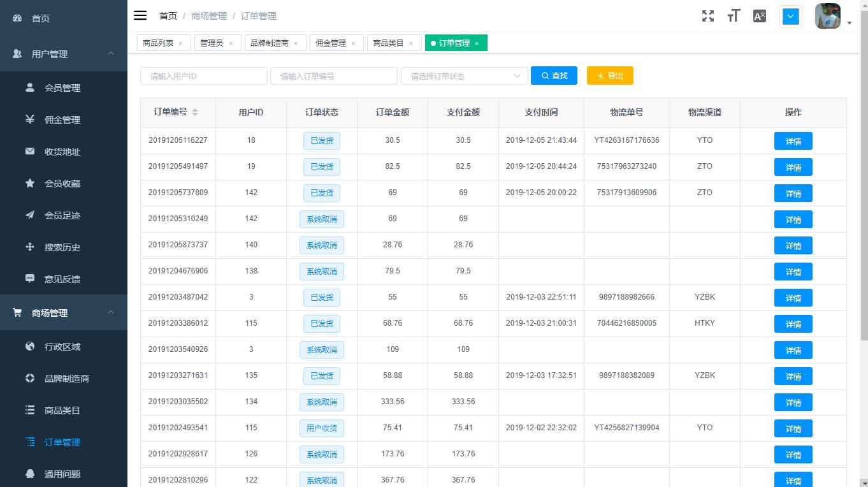Screen dimensions: 868x487
Task: Switch language using the translate icon
Action: point(759,16)
